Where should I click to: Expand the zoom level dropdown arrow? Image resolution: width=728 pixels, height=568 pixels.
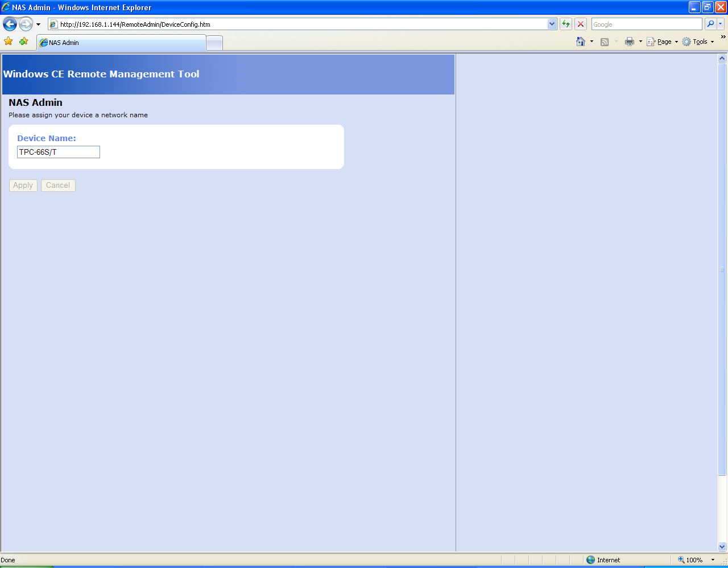coord(713,560)
